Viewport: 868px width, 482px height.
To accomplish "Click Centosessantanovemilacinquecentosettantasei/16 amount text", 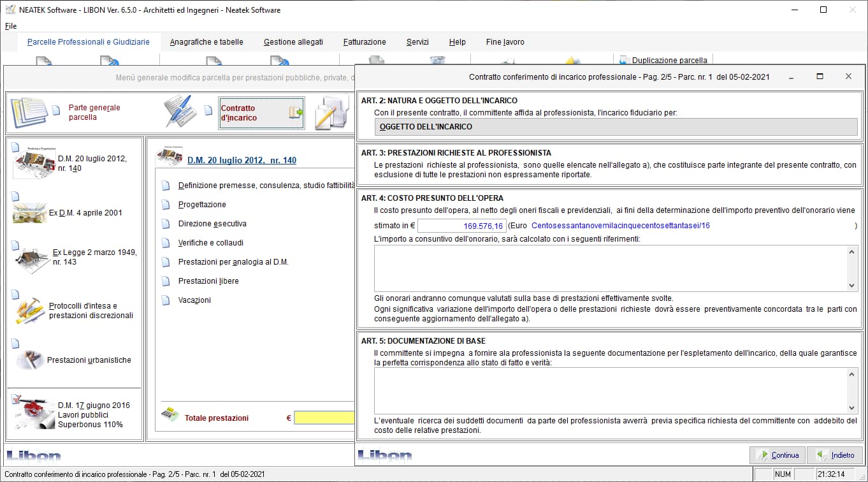I will click(620, 226).
